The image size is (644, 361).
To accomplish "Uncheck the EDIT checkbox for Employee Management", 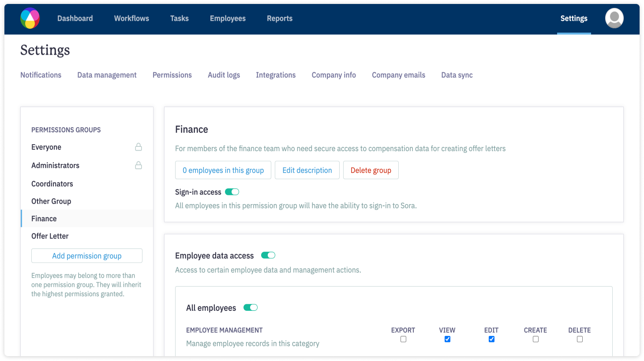I will click(491, 339).
